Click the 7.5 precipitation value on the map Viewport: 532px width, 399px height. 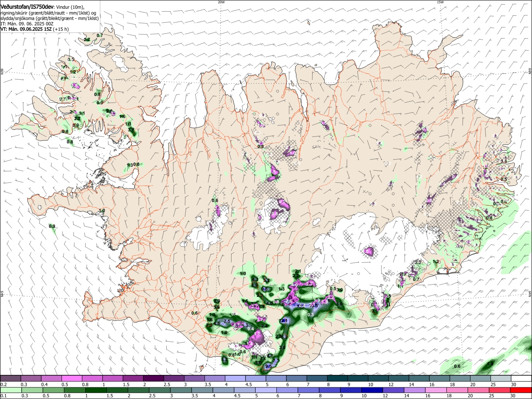227,322
